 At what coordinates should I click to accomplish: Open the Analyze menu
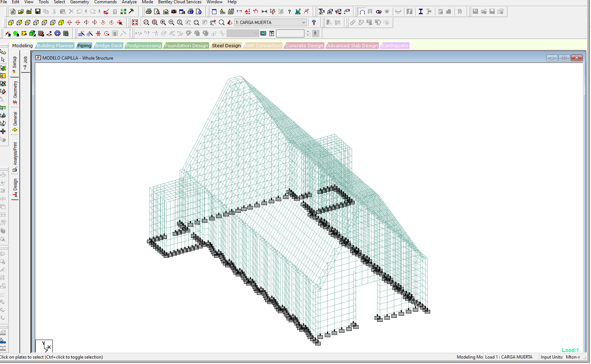coord(129,2)
